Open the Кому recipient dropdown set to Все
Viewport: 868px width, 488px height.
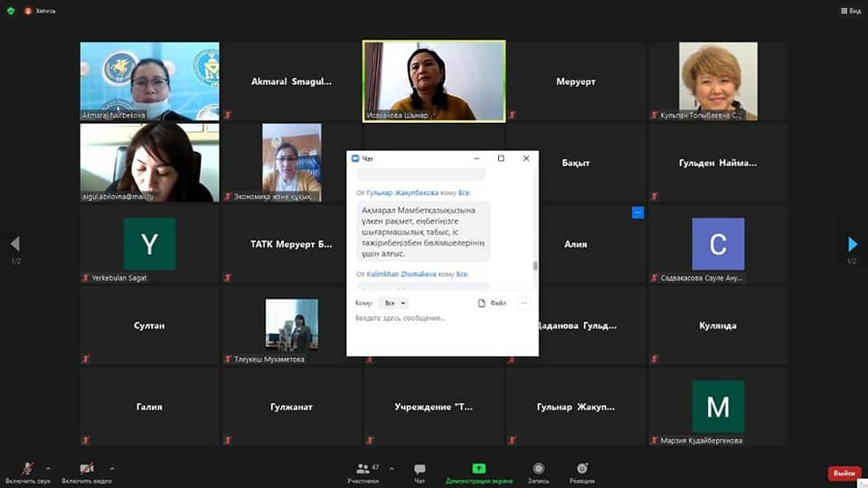393,304
